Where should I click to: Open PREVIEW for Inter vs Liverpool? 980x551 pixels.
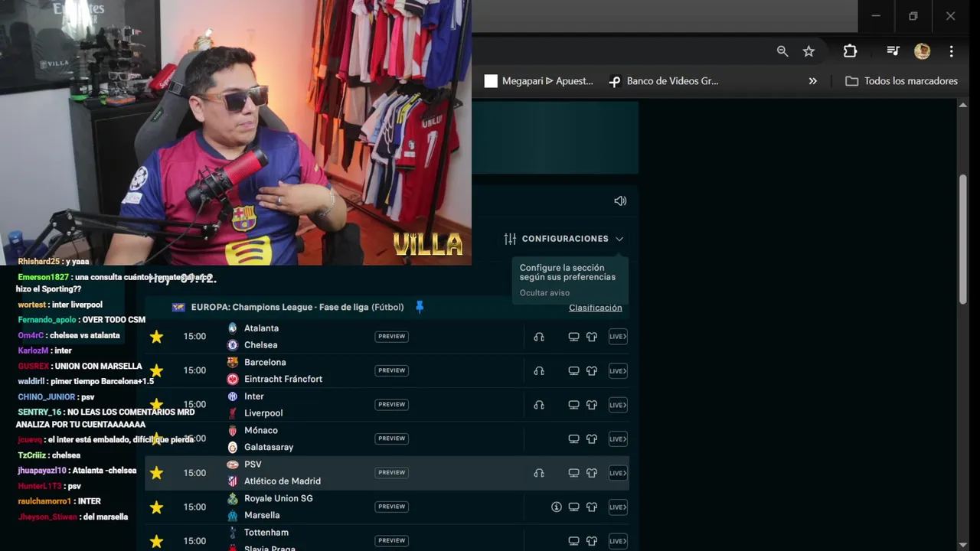tap(391, 405)
